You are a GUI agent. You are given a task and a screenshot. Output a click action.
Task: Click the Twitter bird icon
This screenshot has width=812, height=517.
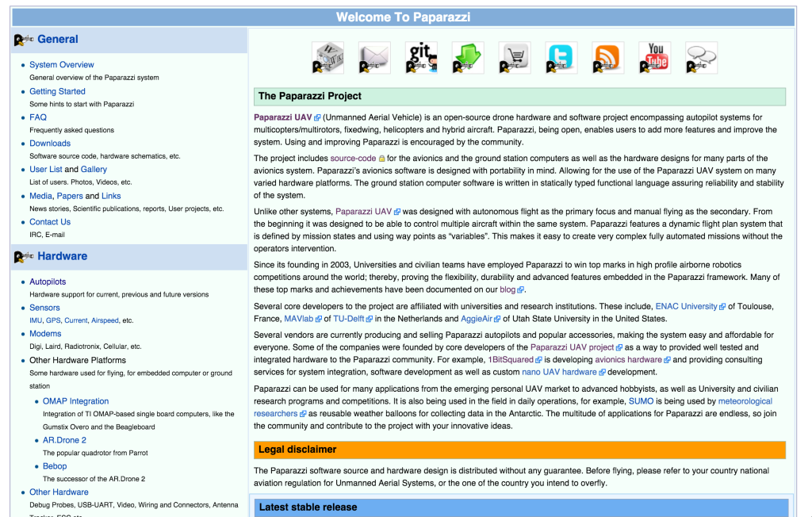pos(561,58)
